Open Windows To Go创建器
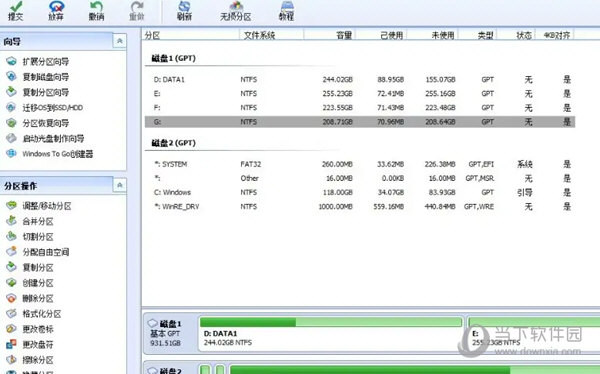 click(x=57, y=154)
